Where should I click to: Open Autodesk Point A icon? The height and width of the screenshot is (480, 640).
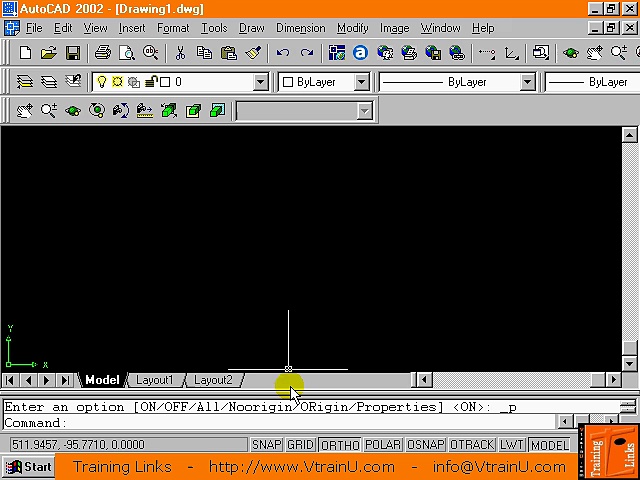[x=360, y=53]
